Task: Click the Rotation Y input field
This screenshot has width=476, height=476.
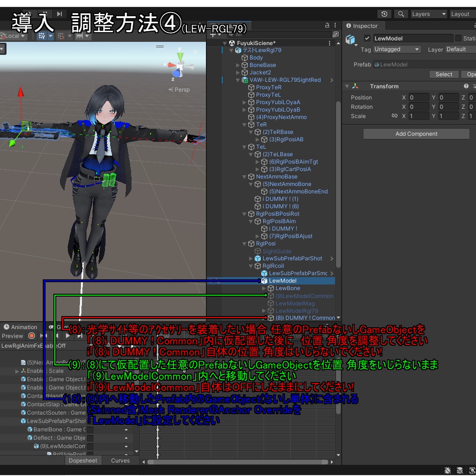Action: [449, 107]
